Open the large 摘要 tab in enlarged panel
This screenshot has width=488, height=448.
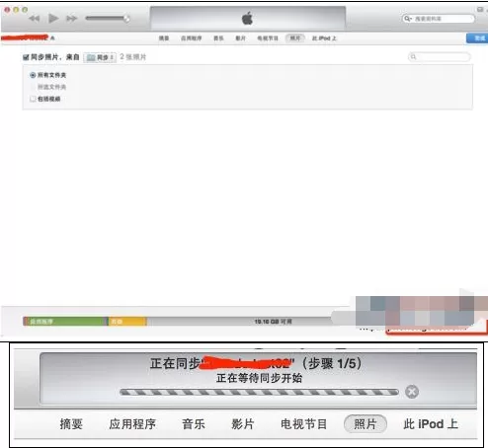tap(71, 424)
